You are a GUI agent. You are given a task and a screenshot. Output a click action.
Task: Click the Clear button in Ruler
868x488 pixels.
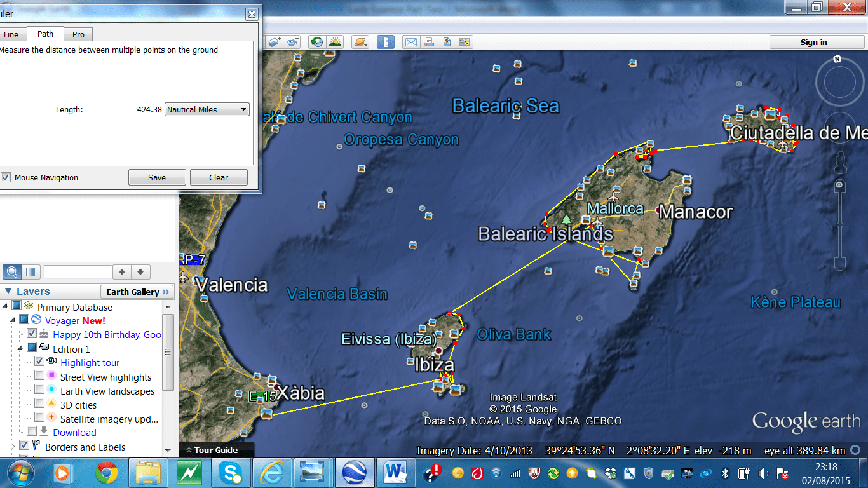219,177
